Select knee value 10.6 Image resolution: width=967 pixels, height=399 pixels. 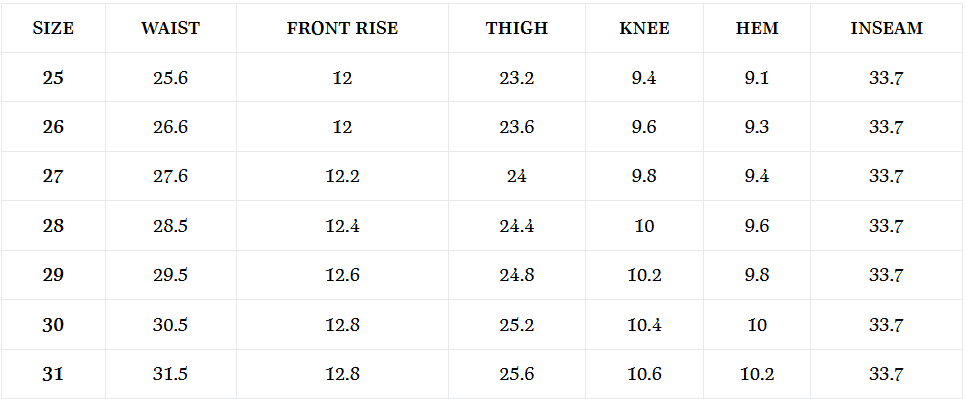[x=644, y=374]
